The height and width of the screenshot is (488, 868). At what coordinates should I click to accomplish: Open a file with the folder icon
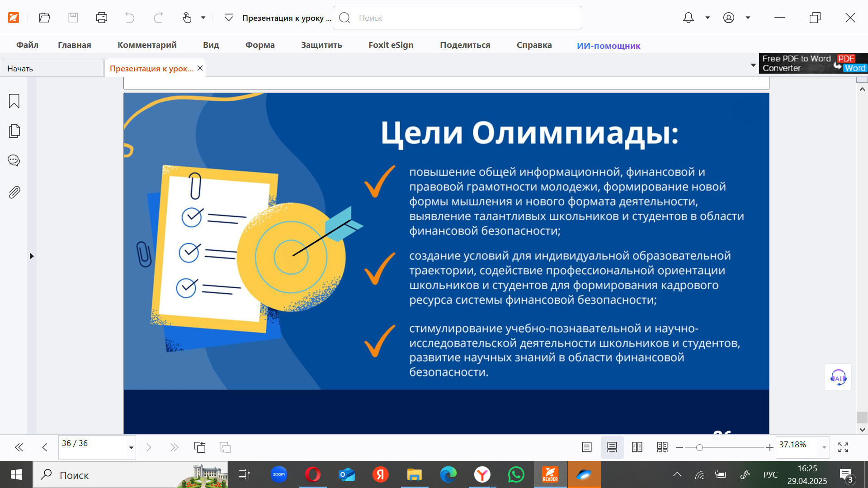[44, 18]
